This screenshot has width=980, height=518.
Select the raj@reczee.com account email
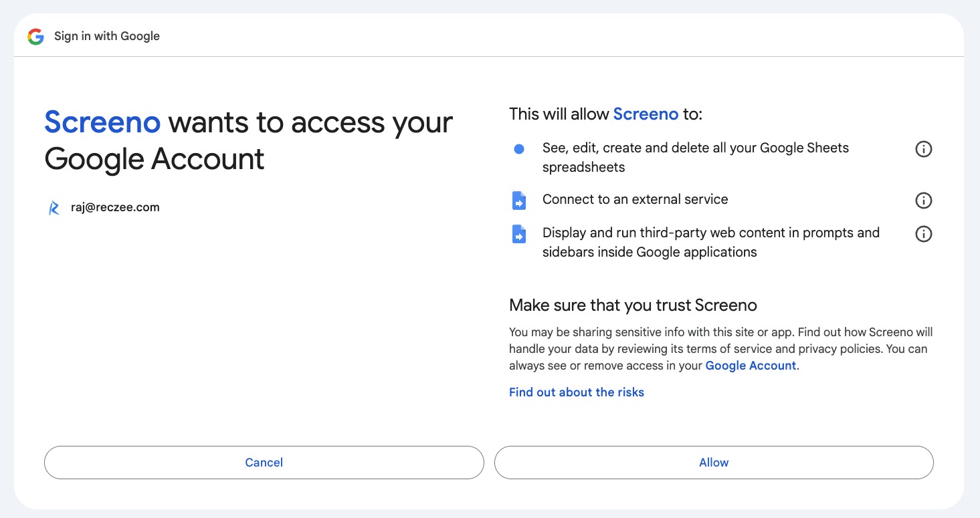pos(115,207)
